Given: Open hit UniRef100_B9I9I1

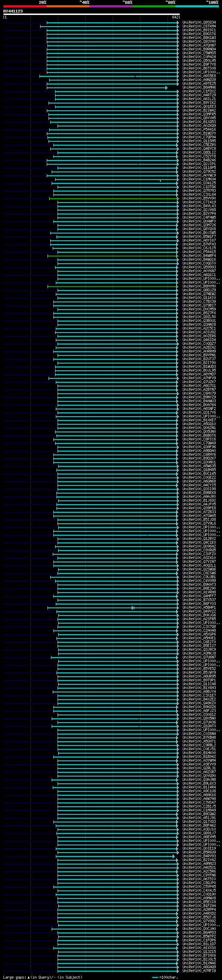Looking at the screenshot, I should pos(199,30).
